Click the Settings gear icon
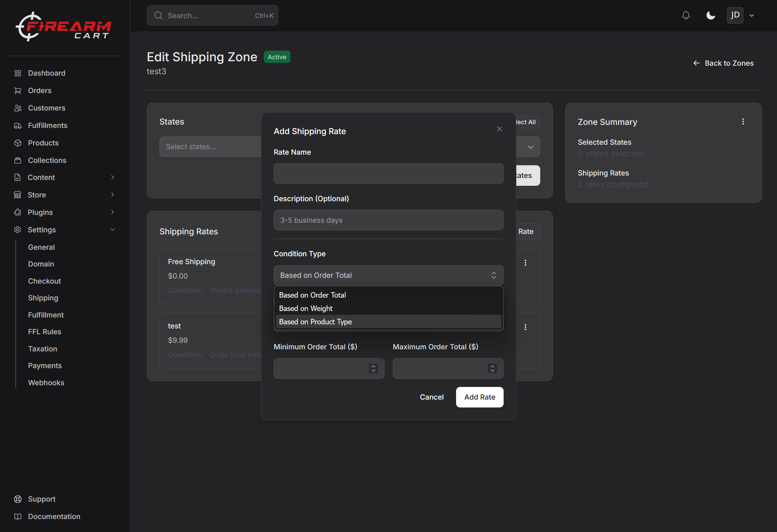 point(17,230)
